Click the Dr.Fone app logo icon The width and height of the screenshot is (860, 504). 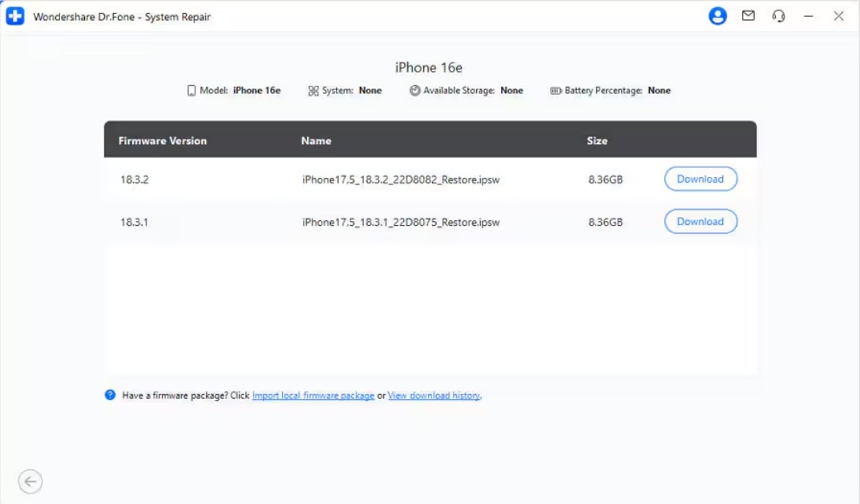point(15,16)
